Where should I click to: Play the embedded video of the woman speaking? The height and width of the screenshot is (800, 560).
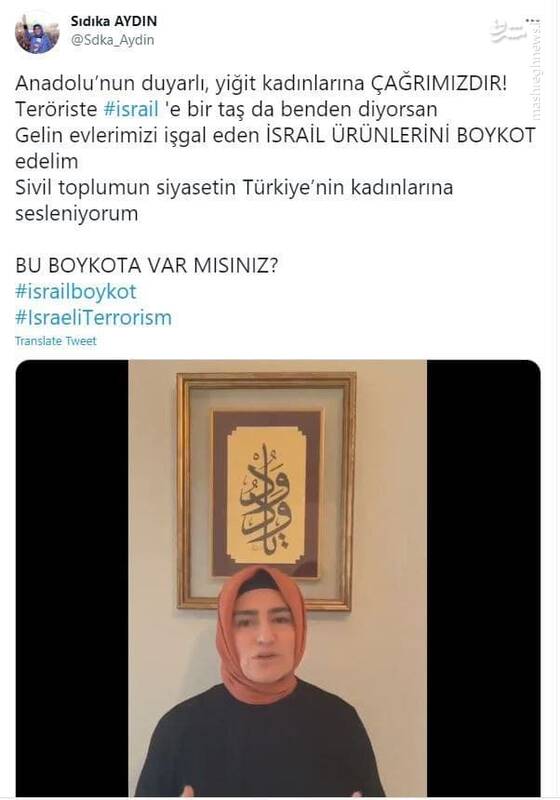click(278, 578)
